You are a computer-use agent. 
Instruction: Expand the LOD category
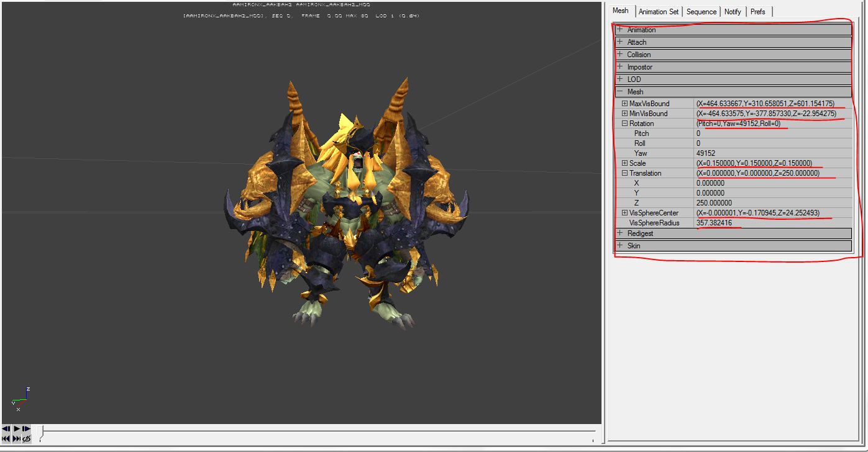620,79
